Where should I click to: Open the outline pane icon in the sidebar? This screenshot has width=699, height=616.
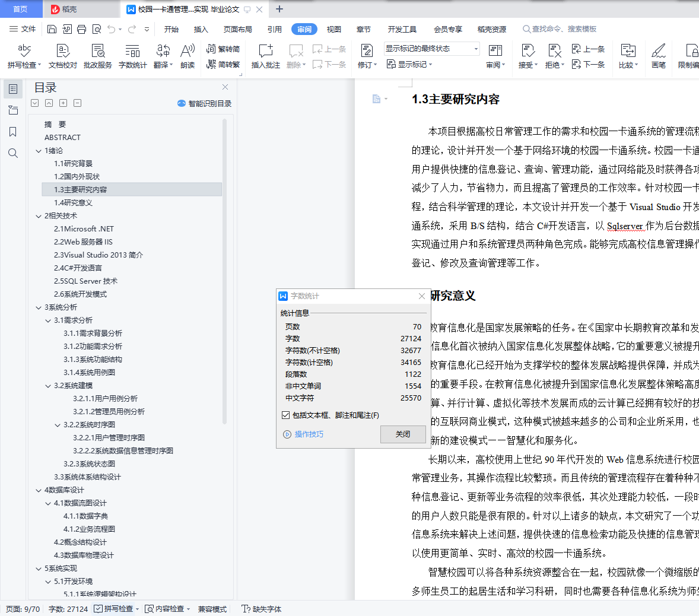13,89
